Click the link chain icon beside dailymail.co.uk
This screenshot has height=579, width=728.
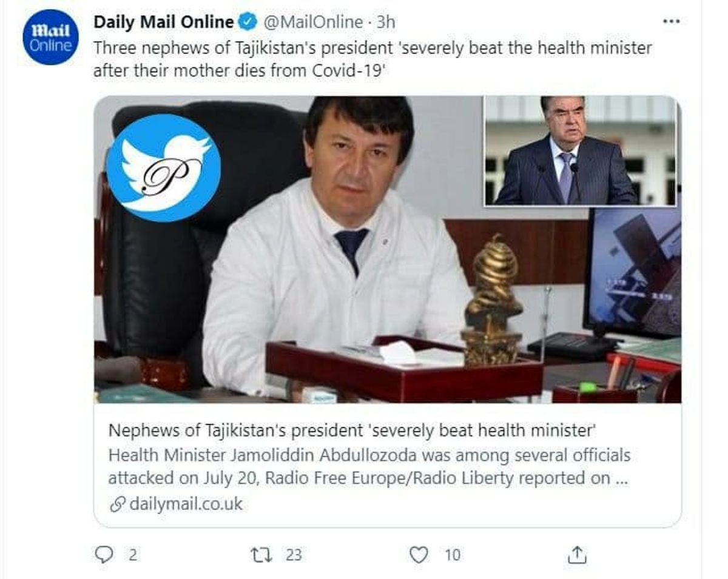tap(117, 504)
